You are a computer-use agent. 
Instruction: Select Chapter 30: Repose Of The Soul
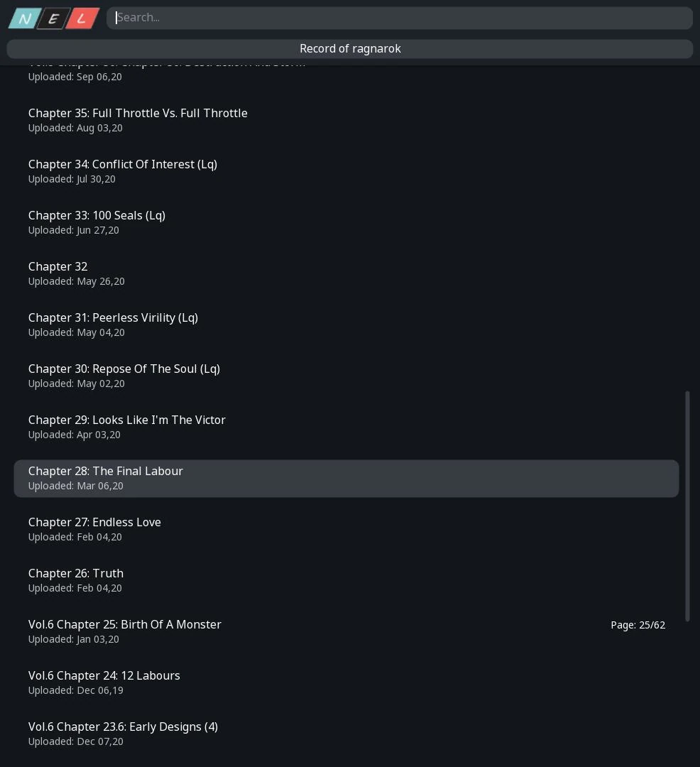[x=124, y=369]
